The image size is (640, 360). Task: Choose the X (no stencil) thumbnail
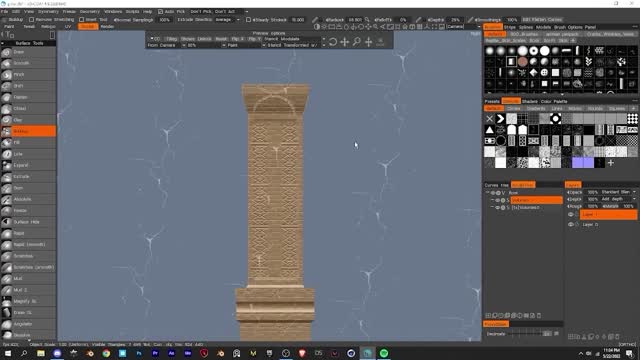click(x=489, y=119)
